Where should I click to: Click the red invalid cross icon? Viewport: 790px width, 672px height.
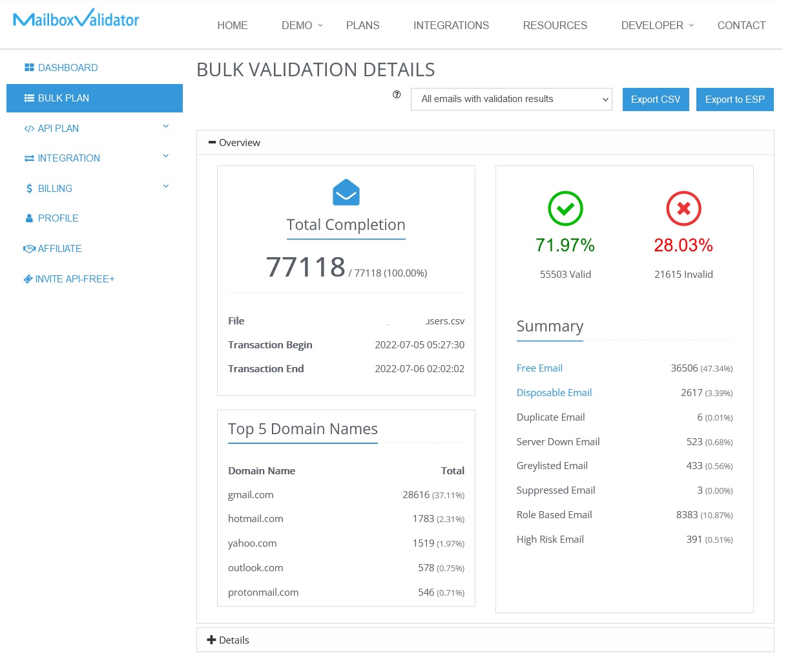click(x=683, y=208)
